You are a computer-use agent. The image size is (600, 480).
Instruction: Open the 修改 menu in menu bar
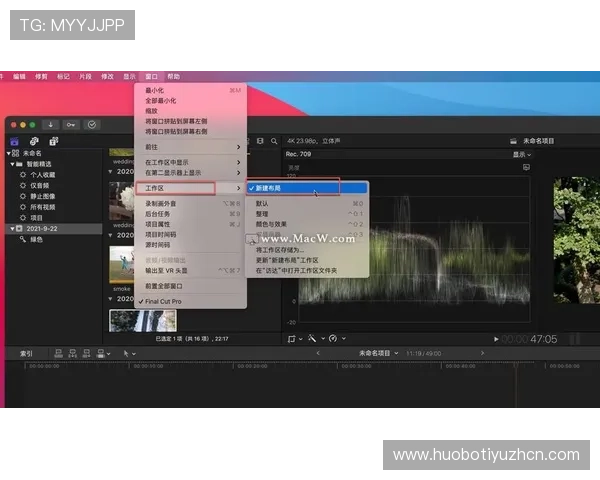pyautogui.click(x=107, y=77)
